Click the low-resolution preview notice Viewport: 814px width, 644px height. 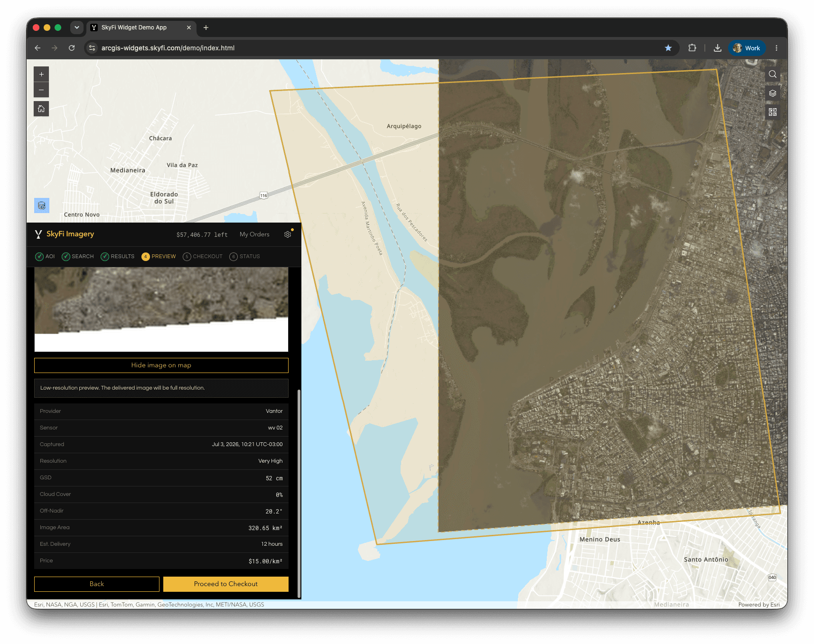coord(161,388)
